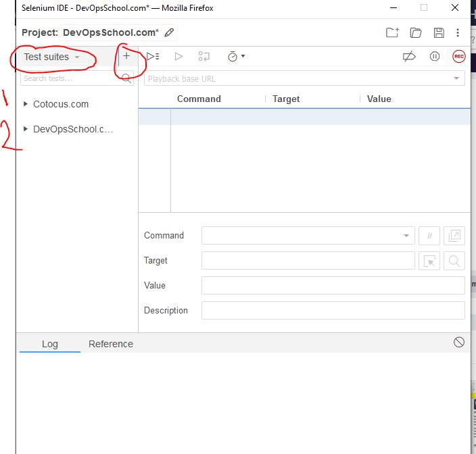
Task: Click the step over command icon
Action: (x=204, y=57)
